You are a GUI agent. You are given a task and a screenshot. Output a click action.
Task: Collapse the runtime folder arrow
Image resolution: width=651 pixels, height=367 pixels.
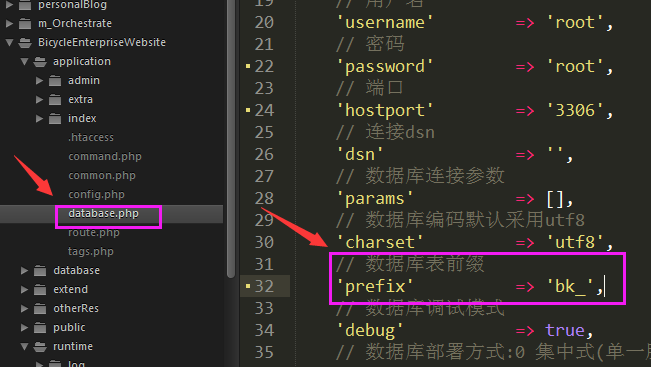point(24,346)
